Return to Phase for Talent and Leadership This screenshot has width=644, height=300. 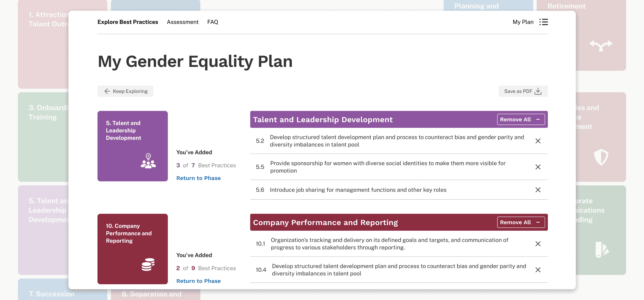[198, 178]
